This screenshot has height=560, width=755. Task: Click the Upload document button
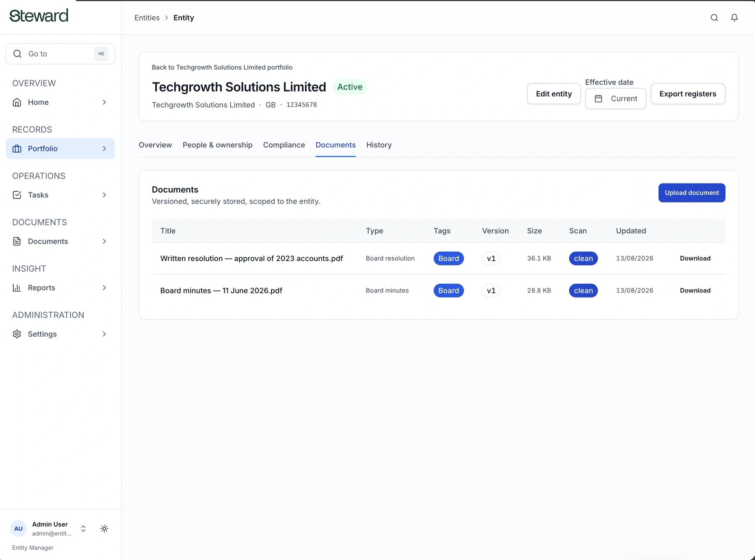(692, 193)
